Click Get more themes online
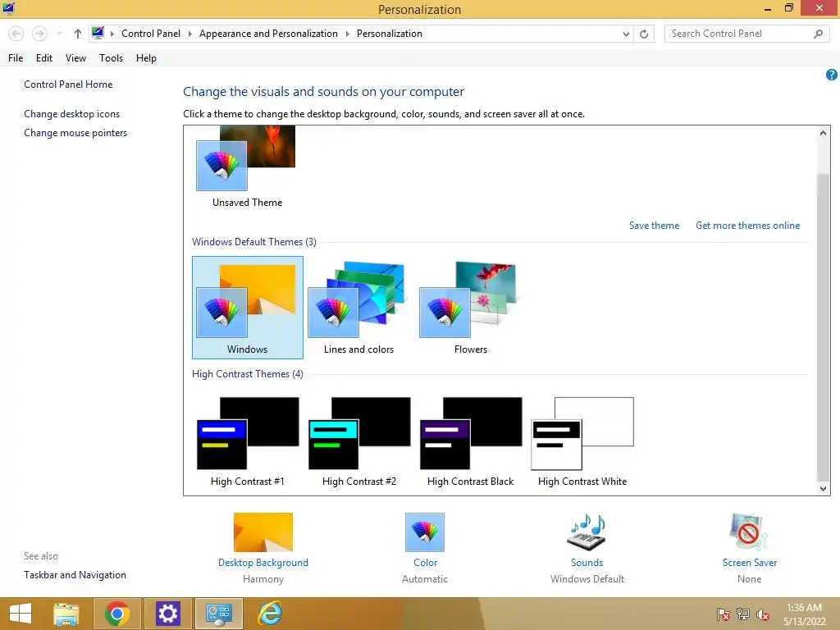Image resolution: width=840 pixels, height=630 pixels. pos(747,226)
